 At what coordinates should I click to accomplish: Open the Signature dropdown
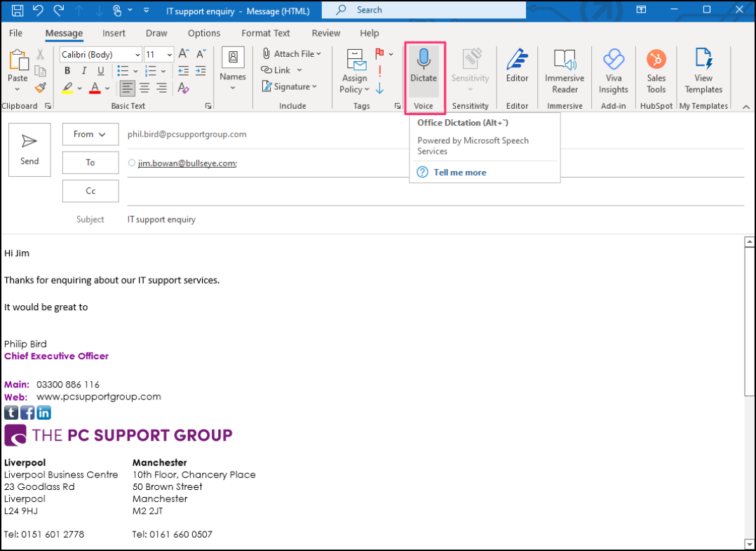[x=289, y=87]
